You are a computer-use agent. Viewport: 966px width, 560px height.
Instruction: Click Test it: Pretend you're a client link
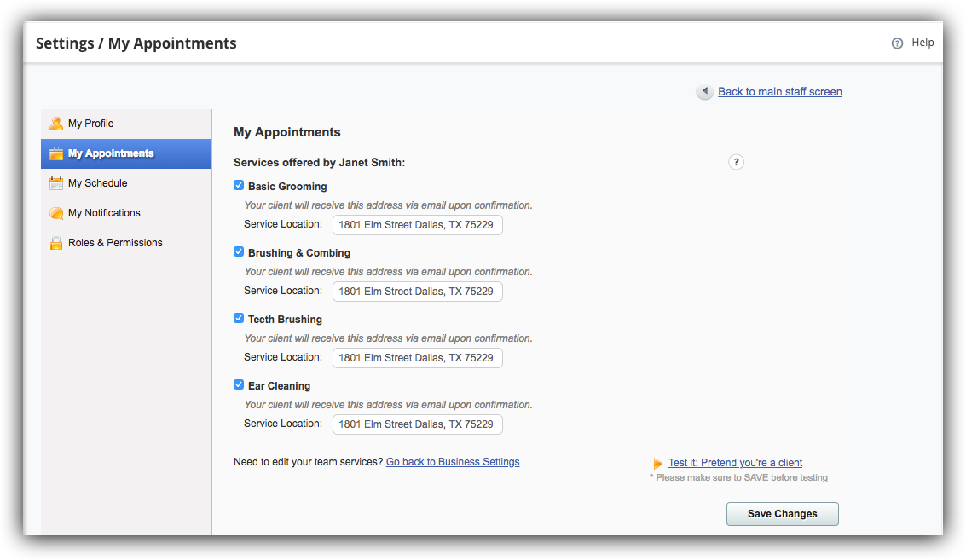tap(736, 463)
